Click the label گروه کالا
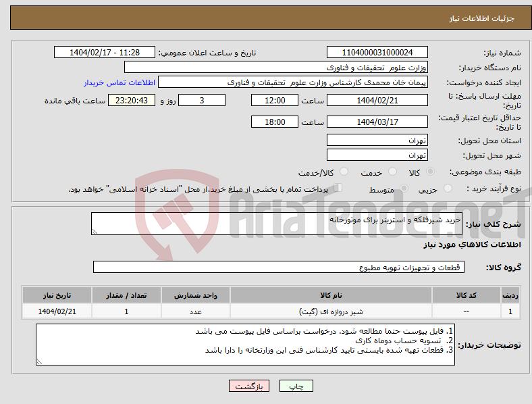Image resolution: width=532 pixels, height=404 pixels. [x=504, y=268]
